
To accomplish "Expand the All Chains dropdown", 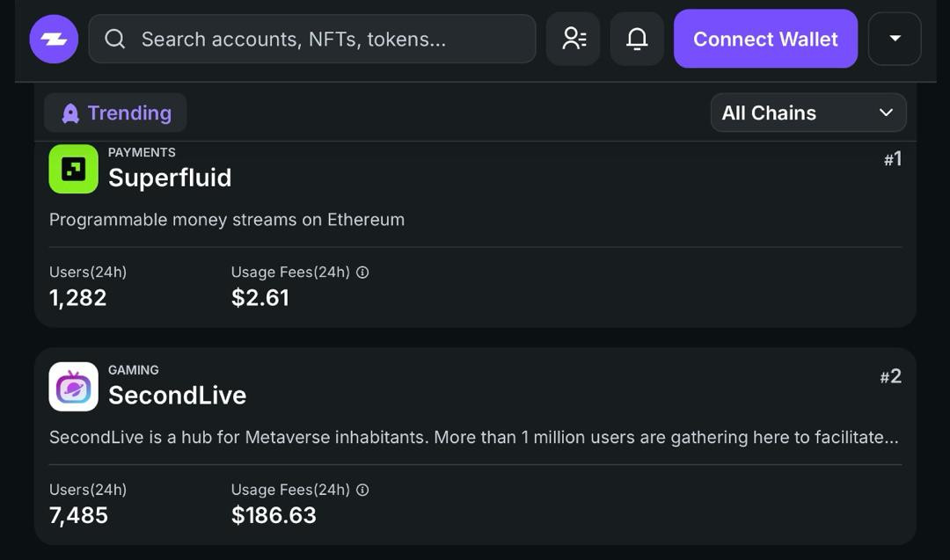I will [x=807, y=113].
